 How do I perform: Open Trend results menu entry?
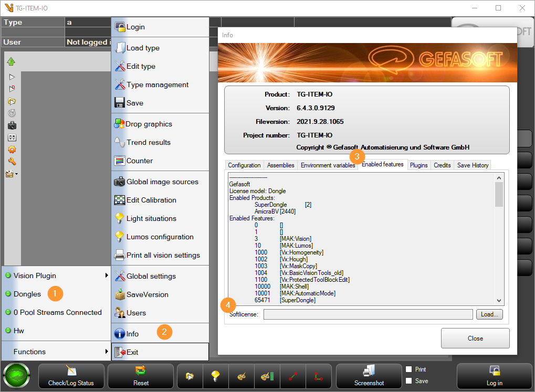pyautogui.click(x=160, y=142)
